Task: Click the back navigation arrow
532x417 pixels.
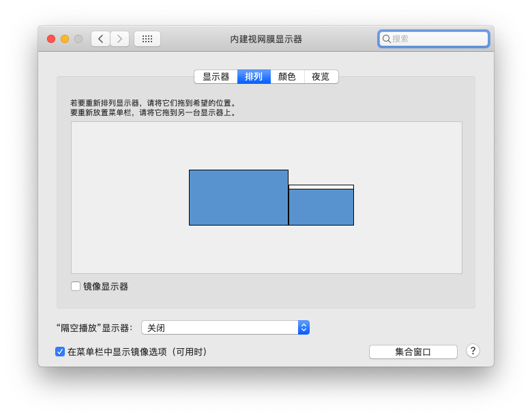Action: pos(100,39)
